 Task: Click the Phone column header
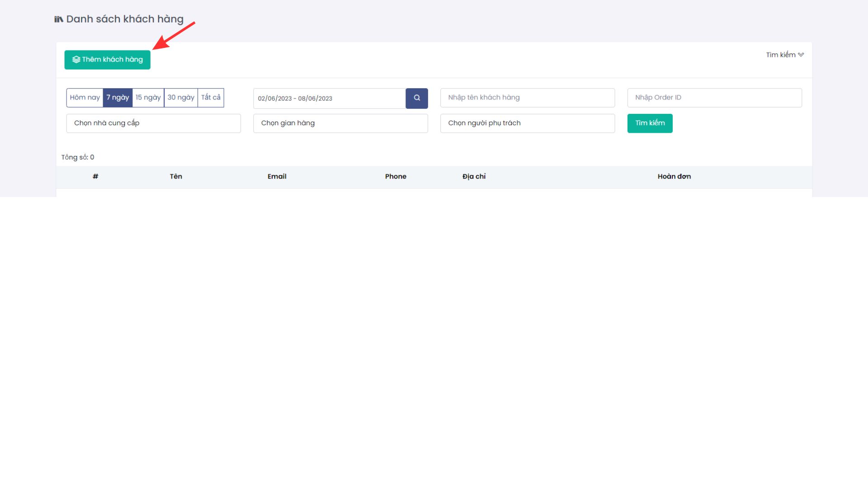[x=396, y=177]
